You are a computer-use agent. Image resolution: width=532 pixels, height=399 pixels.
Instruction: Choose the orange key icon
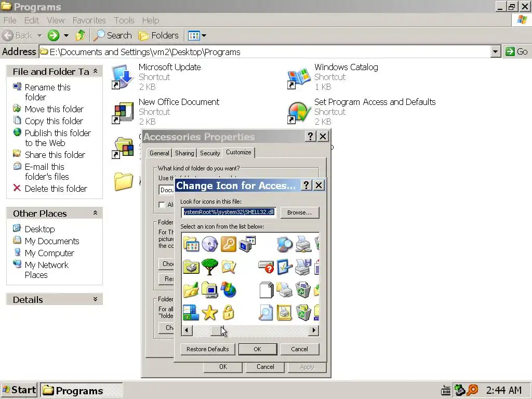(x=229, y=244)
